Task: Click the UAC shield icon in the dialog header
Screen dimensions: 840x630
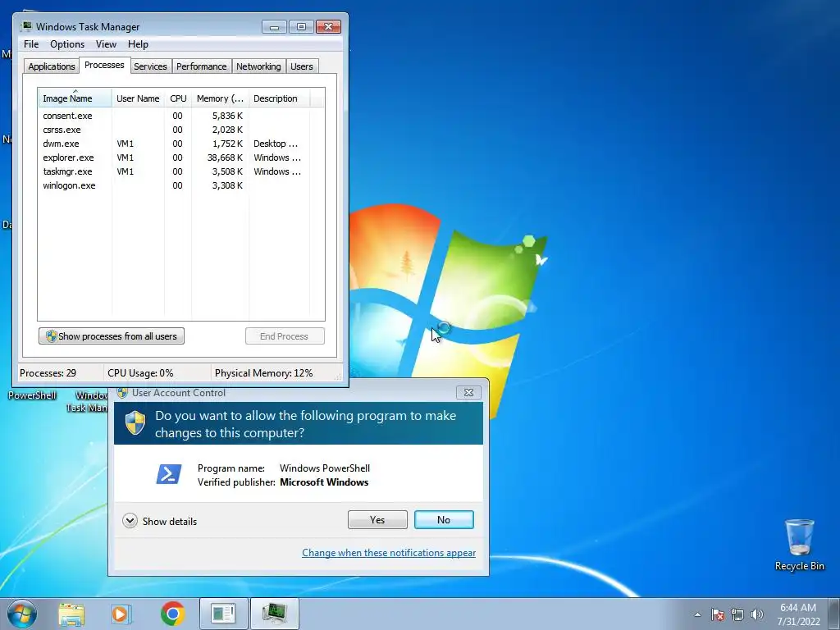Action: coord(135,423)
